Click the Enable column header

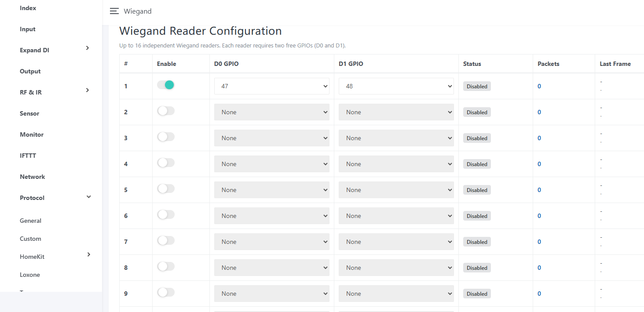(x=166, y=64)
